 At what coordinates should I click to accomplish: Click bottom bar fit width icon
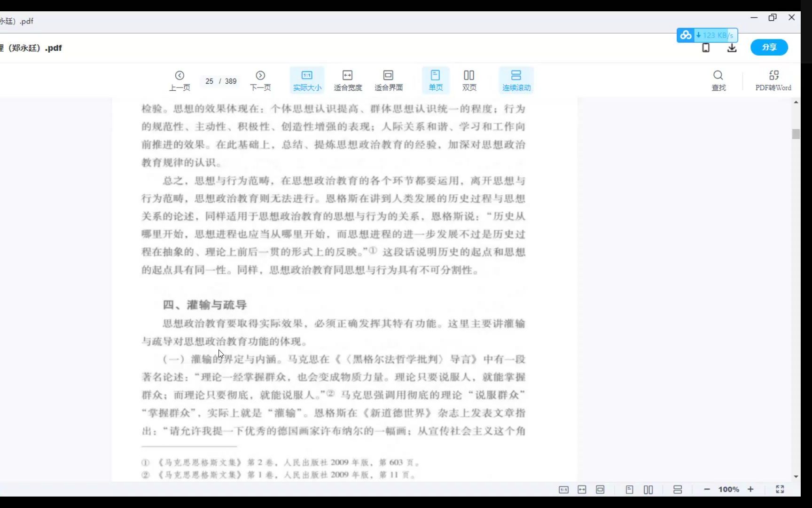[582, 490]
